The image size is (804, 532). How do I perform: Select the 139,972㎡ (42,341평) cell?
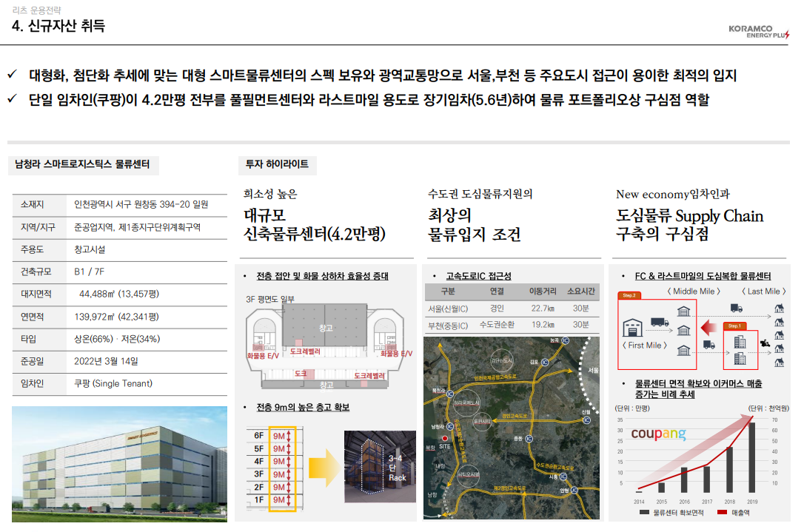pos(116,317)
